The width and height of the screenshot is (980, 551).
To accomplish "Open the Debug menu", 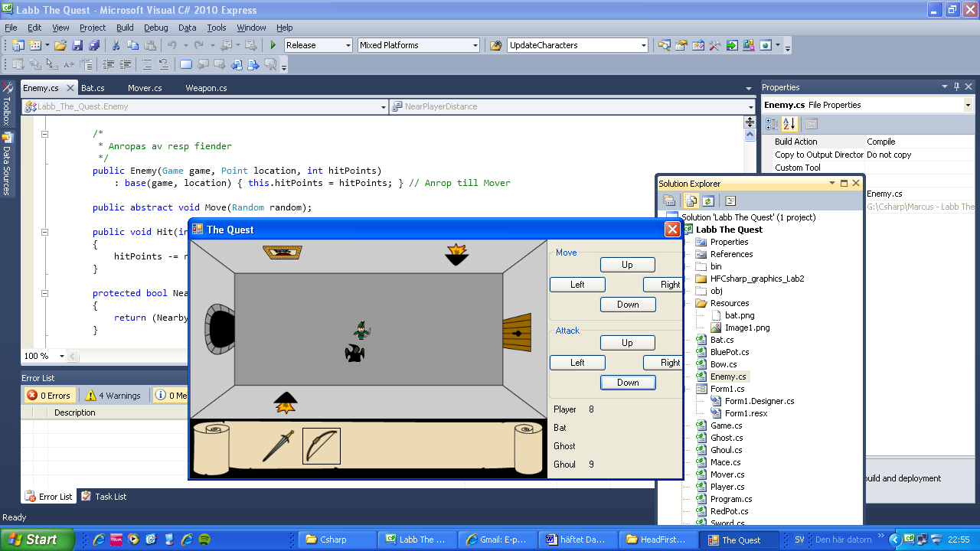I will click(x=156, y=28).
